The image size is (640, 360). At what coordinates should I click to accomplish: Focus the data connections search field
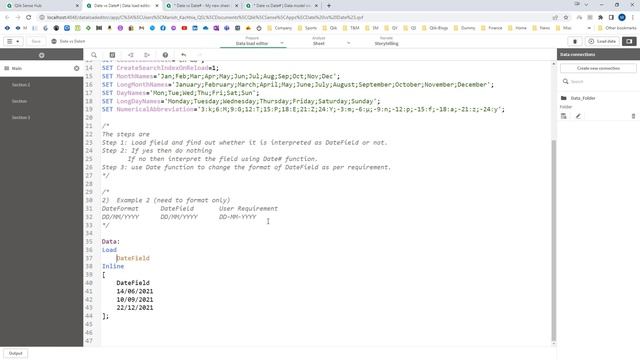tap(598, 82)
